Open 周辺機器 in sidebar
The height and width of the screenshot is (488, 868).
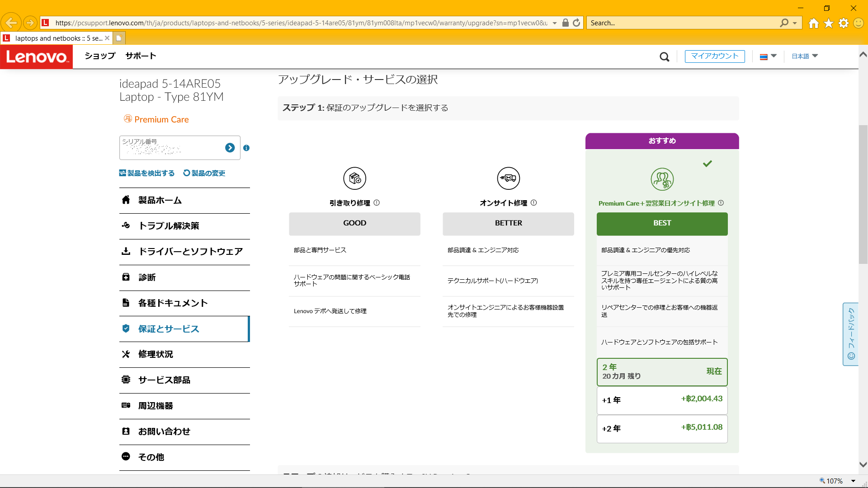184,406
